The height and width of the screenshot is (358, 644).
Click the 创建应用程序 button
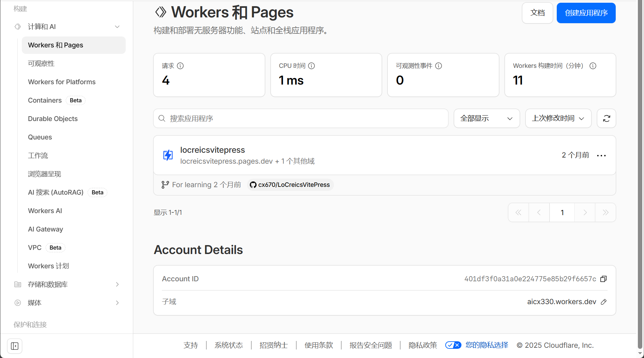586,13
